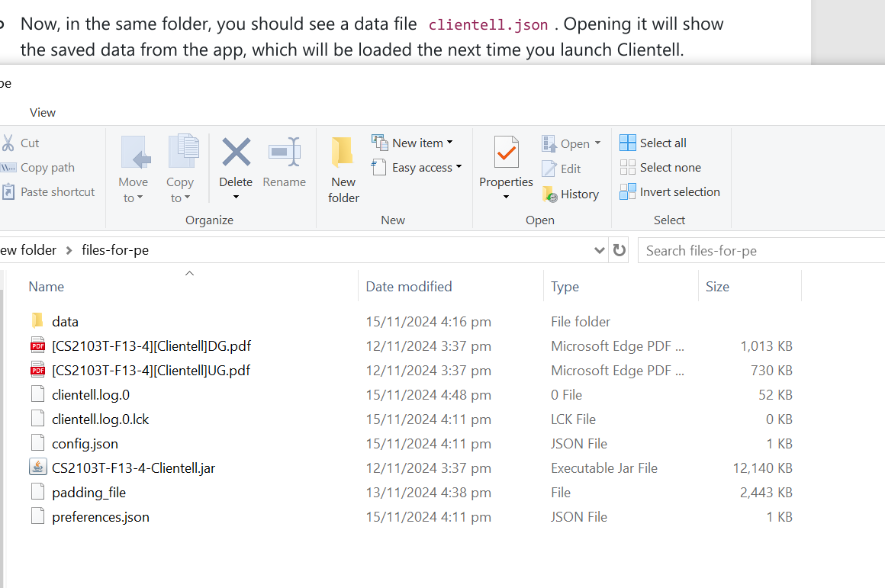Sort files by Size column
Viewport: 885px width, 588px height.
pos(717,287)
